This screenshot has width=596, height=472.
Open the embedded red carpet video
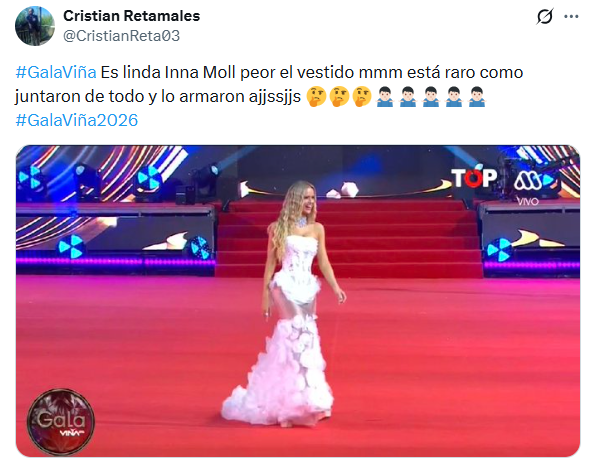point(298,301)
